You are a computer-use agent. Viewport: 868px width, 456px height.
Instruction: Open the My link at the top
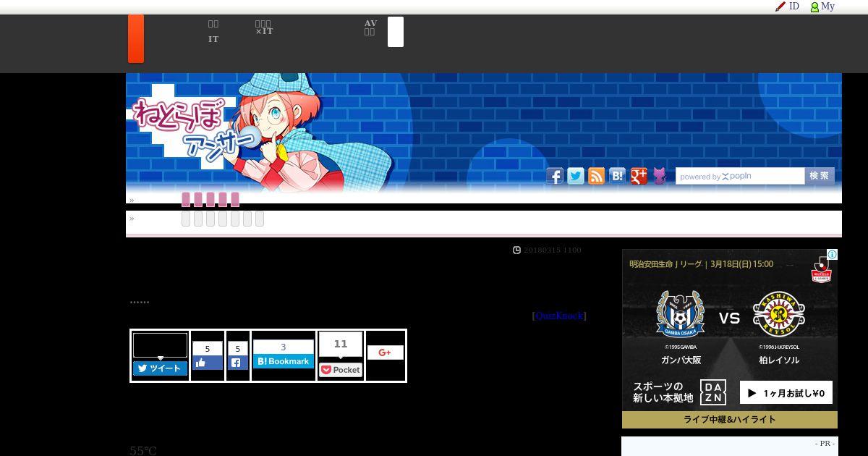(x=828, y=6)
